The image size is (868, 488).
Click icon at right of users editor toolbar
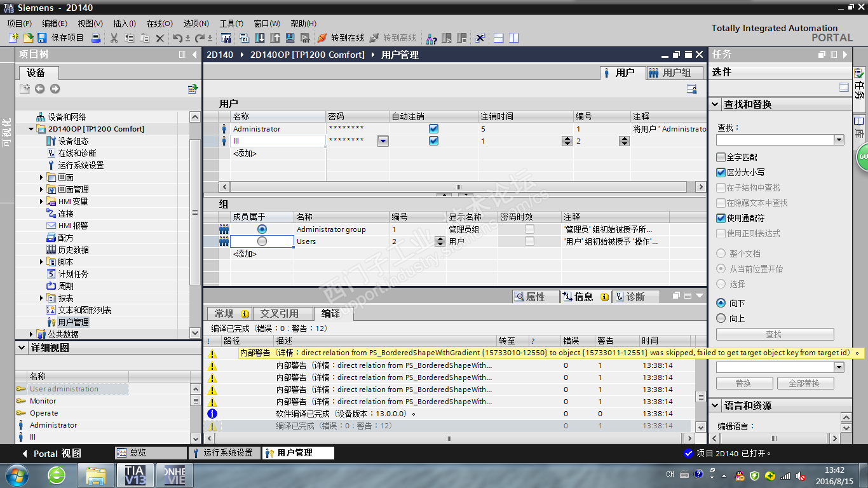692,89
